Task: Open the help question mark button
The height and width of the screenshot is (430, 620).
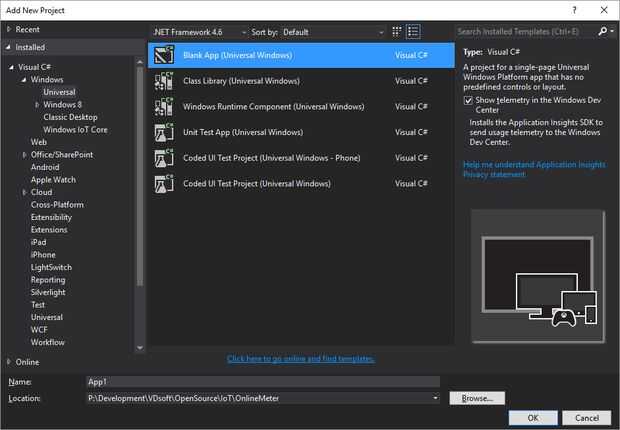Action: [x=574, y=10]
